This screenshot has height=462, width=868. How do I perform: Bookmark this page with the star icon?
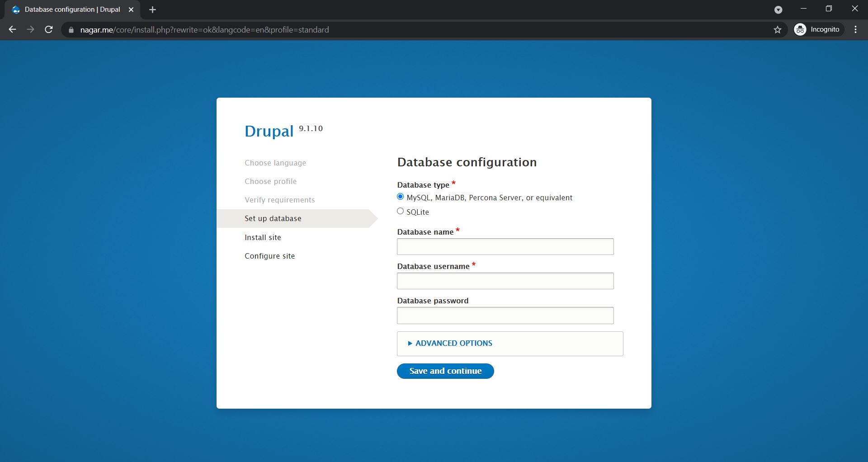777,30
